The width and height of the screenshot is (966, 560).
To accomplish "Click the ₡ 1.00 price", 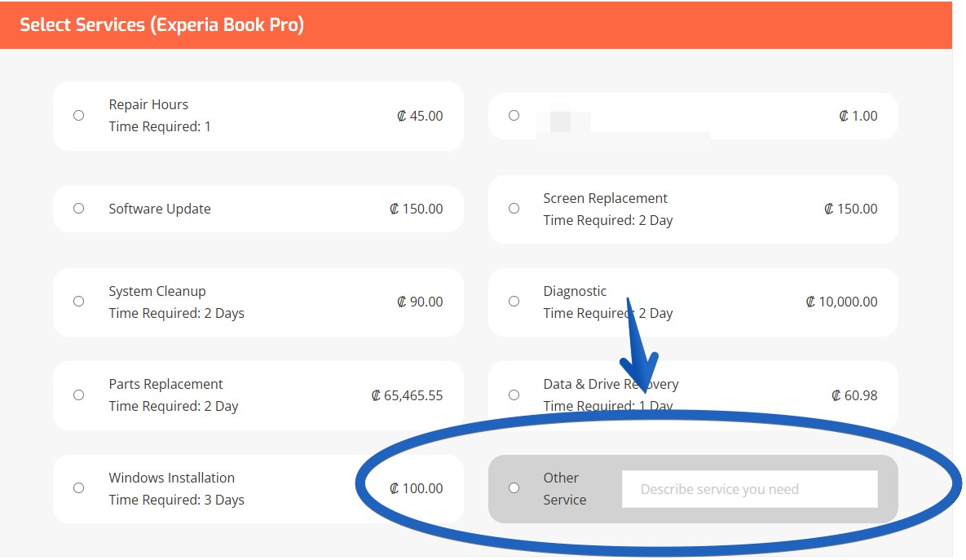I will [858, 116].
